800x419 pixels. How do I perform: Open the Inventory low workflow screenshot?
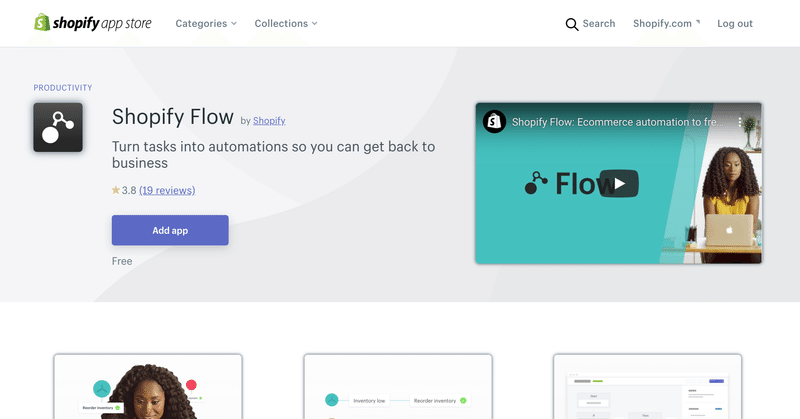[x=398, y=386]
